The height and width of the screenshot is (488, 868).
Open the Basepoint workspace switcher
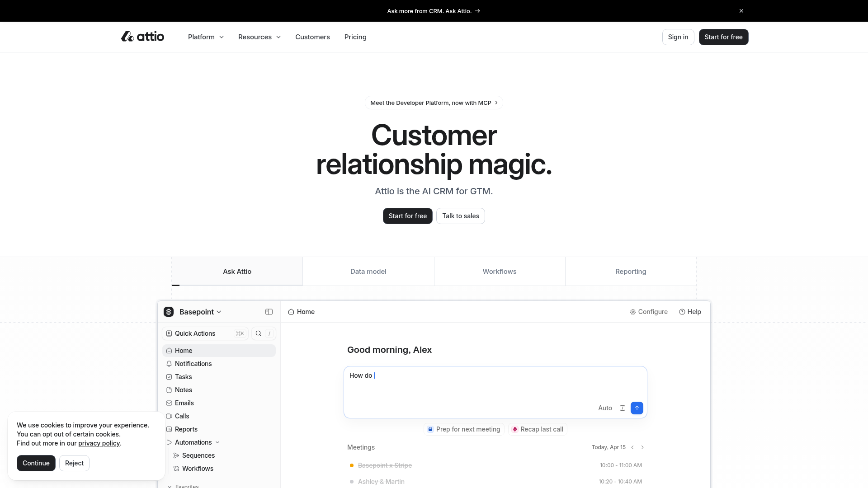point(197,312)
